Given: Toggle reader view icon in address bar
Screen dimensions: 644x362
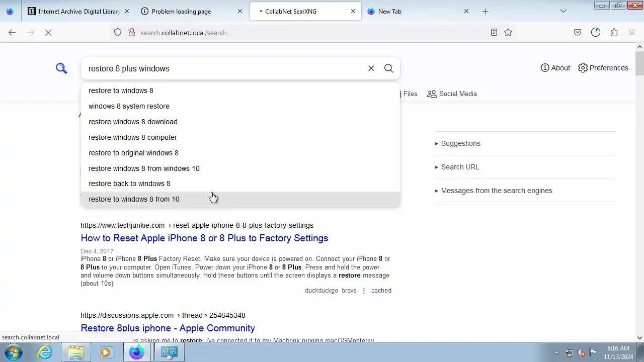Looking at the screenshot, I should [494, 32].
